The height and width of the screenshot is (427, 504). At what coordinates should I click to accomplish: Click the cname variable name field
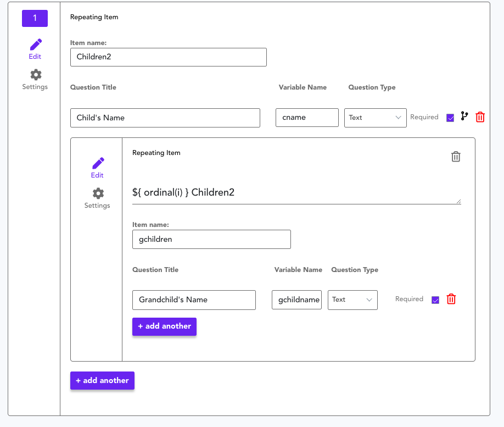pyautogui.click(x=307, y=118)
